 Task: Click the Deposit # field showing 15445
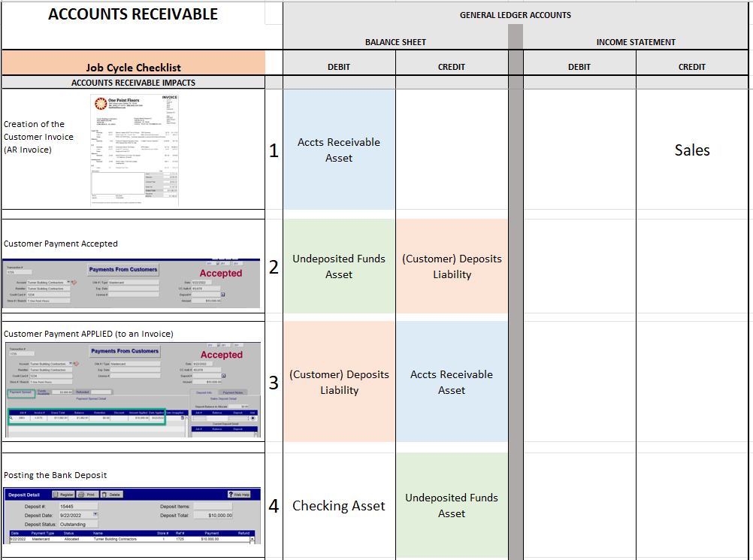[x=78, y=506]
